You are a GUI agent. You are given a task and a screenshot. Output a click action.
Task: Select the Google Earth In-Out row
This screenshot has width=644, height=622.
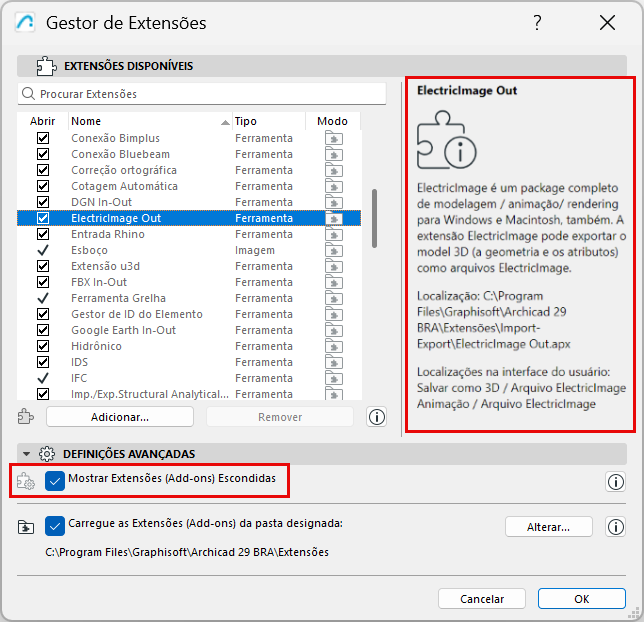pyautogui.click(x=189, y=330)
